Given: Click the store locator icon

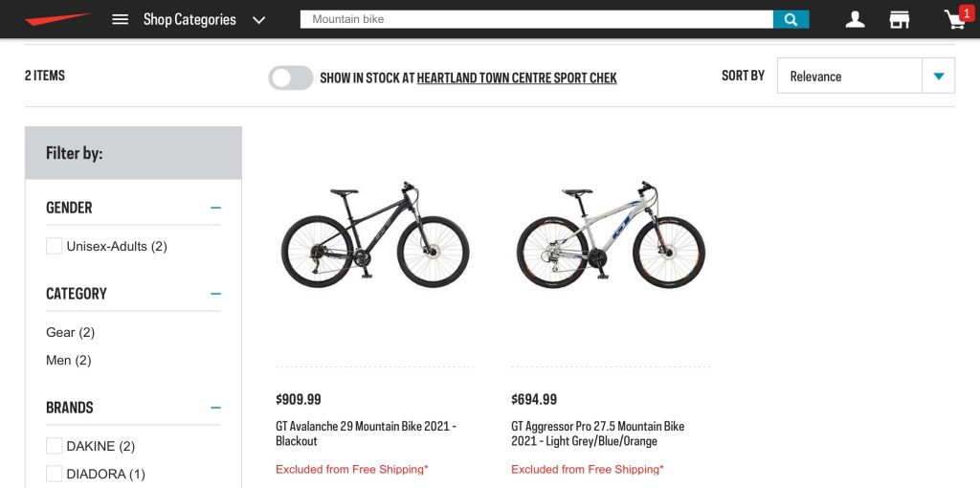Looking at the screenshot, I should point(899,19).
